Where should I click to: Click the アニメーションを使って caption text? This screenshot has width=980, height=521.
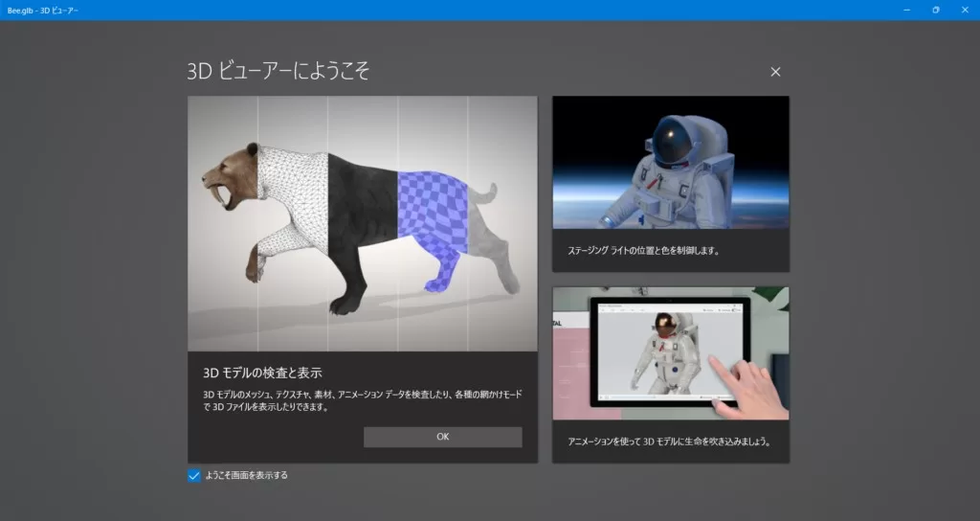coord(668,442)
